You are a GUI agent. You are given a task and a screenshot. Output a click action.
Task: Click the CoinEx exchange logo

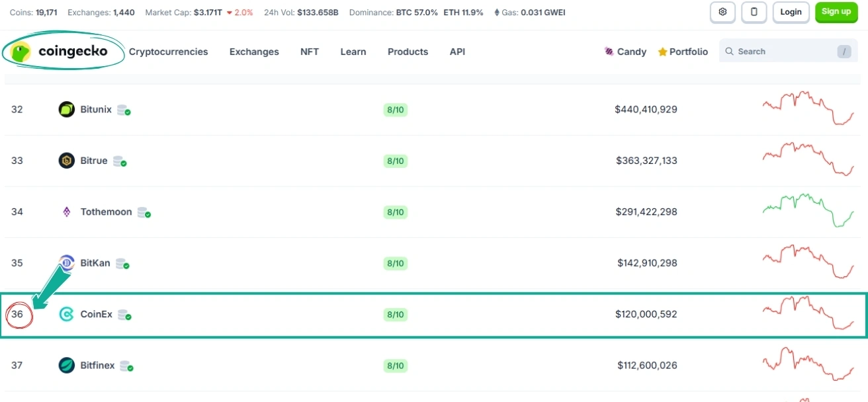point(67,314)
